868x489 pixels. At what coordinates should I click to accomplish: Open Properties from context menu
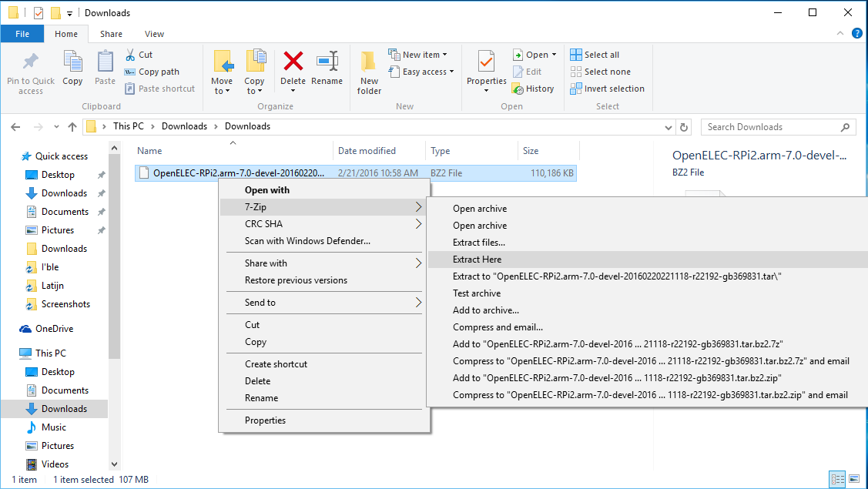pyautogui.click(x=323, y=420)
